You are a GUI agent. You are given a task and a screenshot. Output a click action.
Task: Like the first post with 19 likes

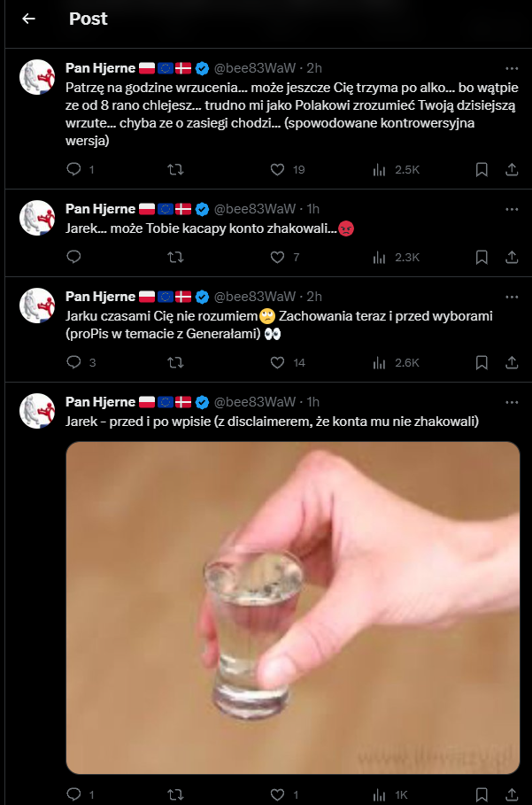[277, 169]
